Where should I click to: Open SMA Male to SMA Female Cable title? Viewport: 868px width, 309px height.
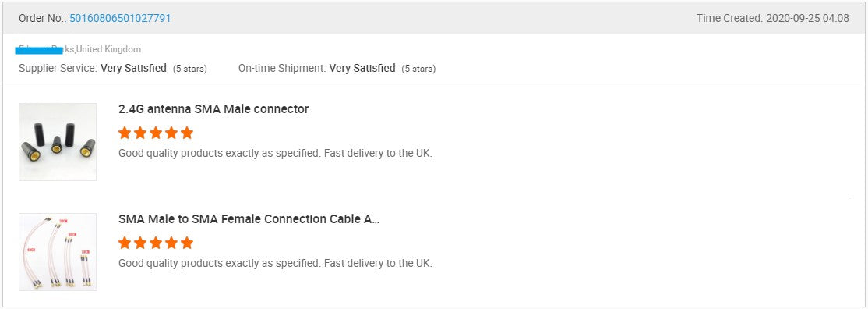(x=249, y=219)
